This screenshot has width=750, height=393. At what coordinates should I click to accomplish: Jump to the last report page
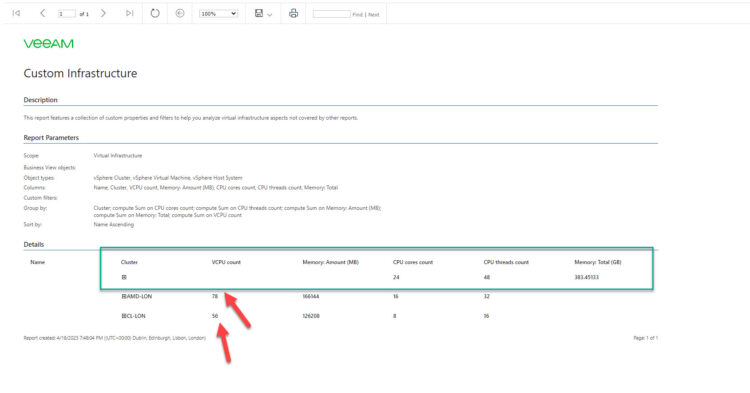130,13
